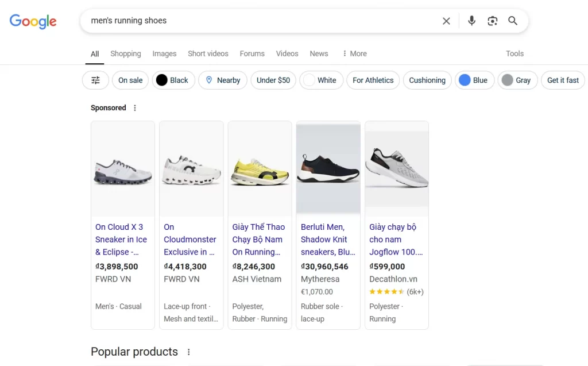Viewport: 588px width, 366px height.
Task: Click the Men's · Casual description
Action: (x=118, y=306)
